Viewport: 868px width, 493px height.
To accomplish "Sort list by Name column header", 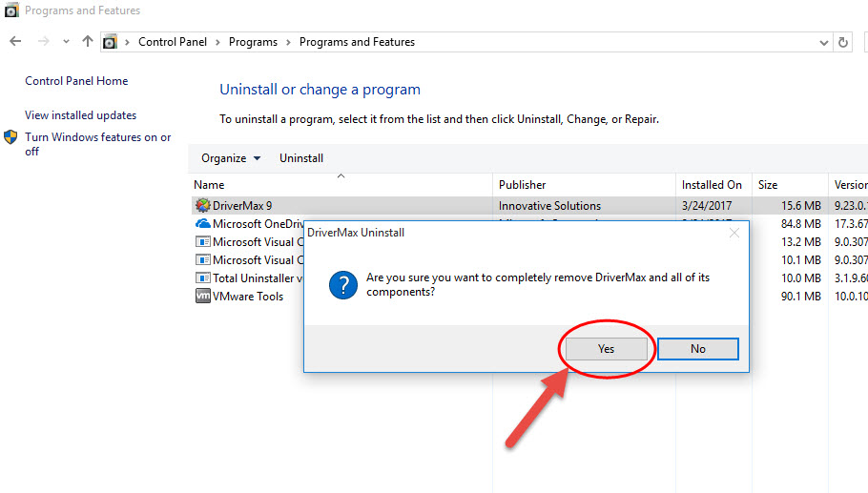I will (209, 185).
